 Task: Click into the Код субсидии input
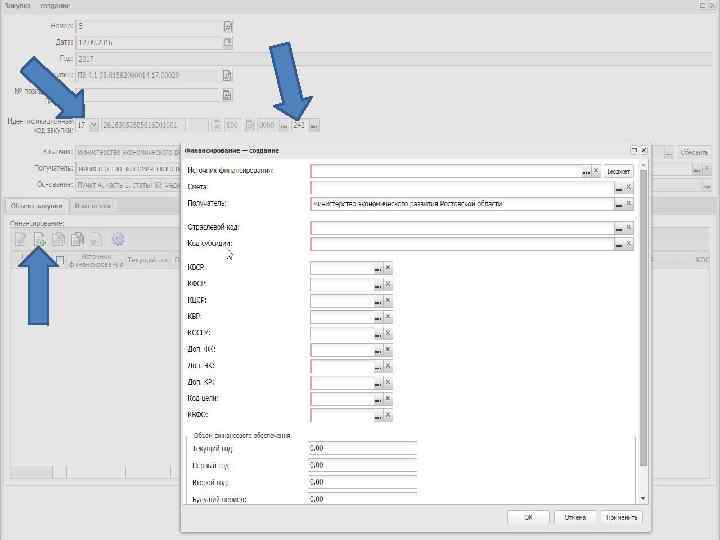tap(462, 244)
